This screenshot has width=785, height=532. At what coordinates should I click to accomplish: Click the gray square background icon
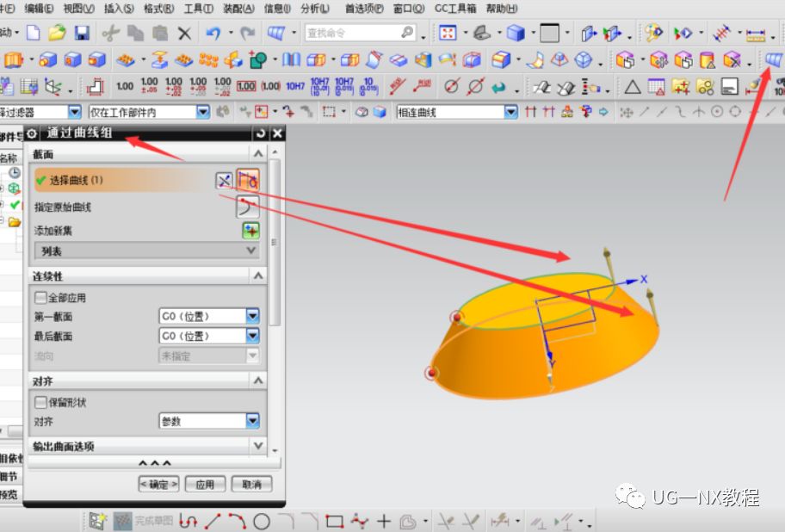549,34
